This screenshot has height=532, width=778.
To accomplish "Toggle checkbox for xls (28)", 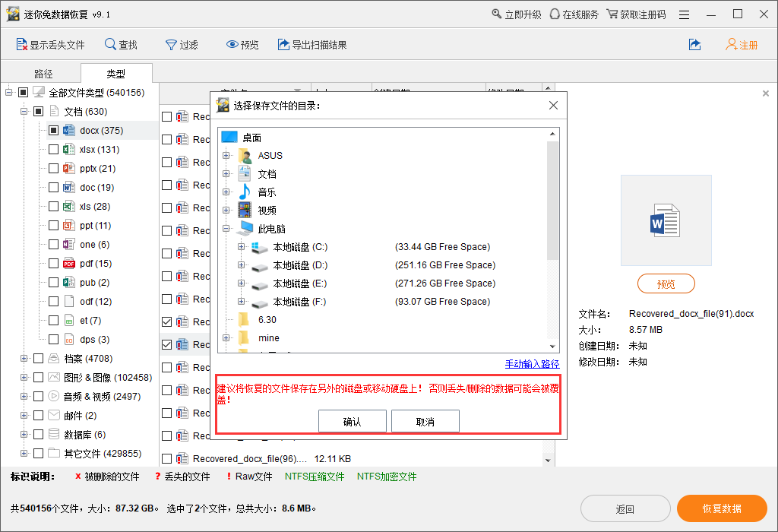I will (54, 207).
